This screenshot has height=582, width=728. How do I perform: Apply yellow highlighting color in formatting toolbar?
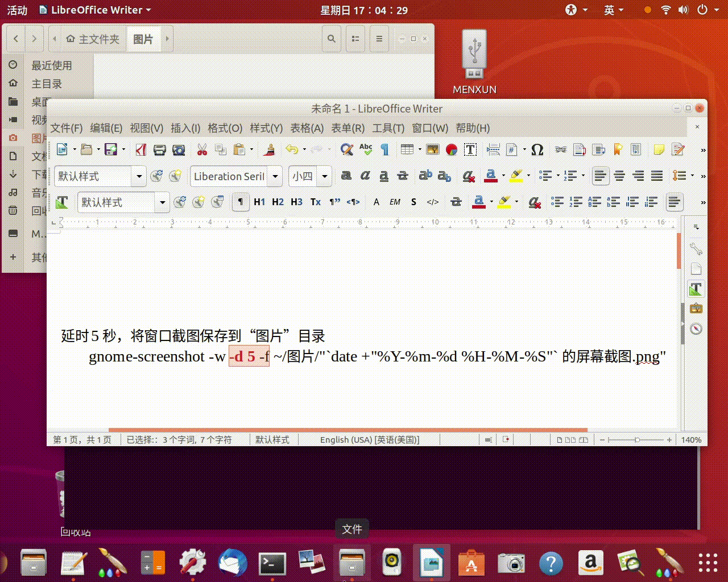[x=516, y=176]
